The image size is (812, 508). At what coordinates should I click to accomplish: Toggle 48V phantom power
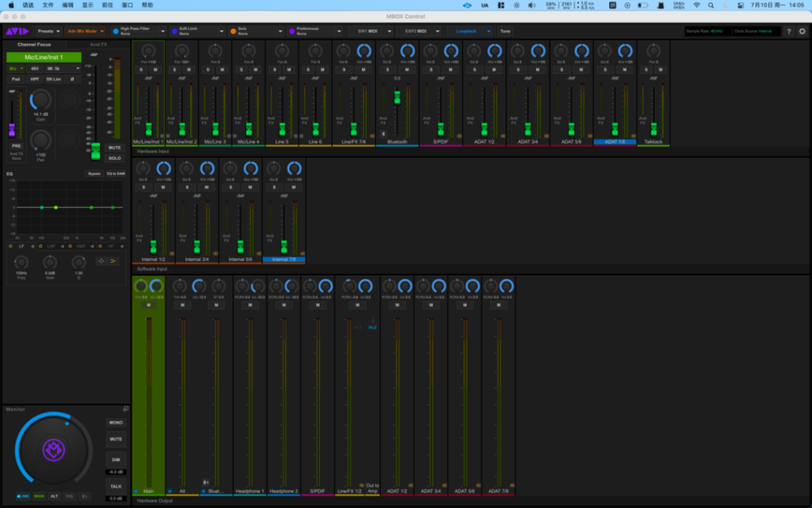34,68
